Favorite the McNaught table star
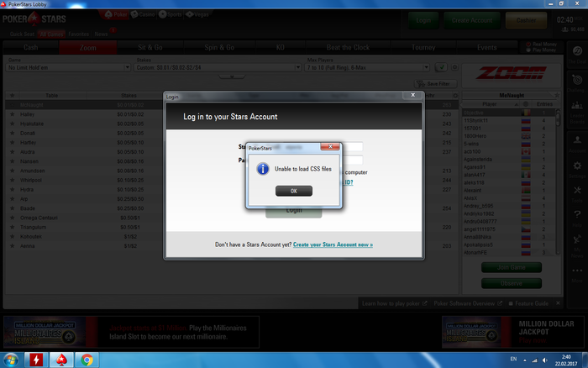The height and width of the screenshot is (368, 588). click(13, 105)
